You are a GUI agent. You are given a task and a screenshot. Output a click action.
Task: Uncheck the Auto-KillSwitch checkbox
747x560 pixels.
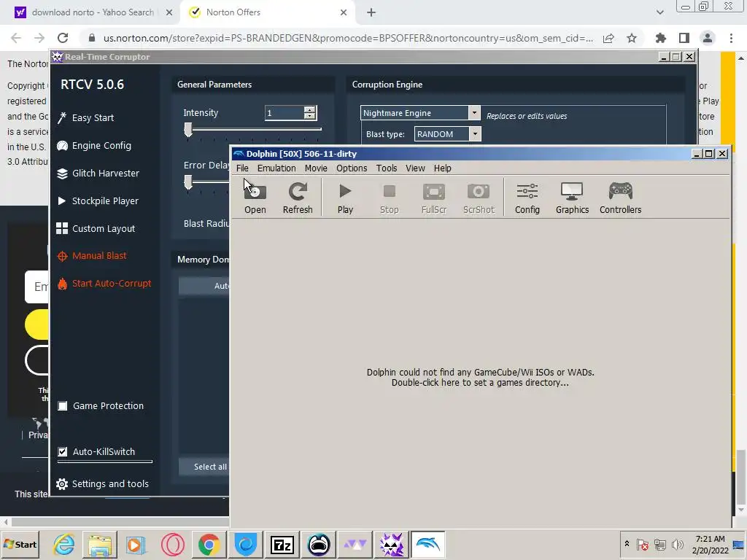(63, 451)
